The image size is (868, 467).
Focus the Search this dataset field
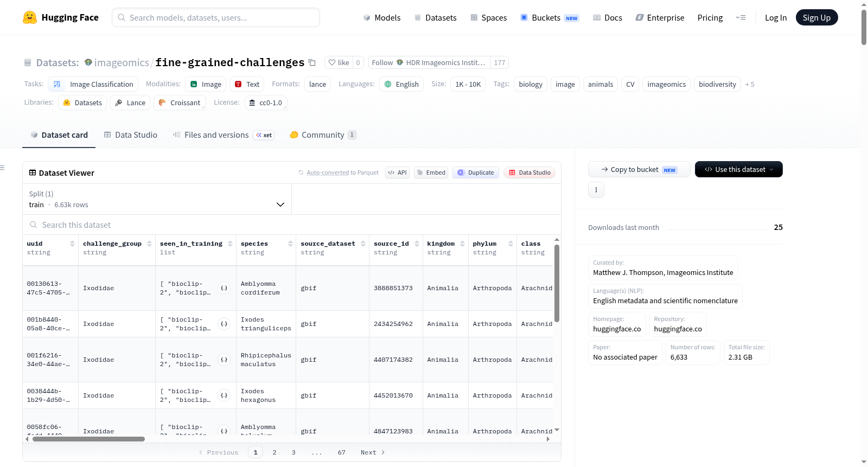292,225
